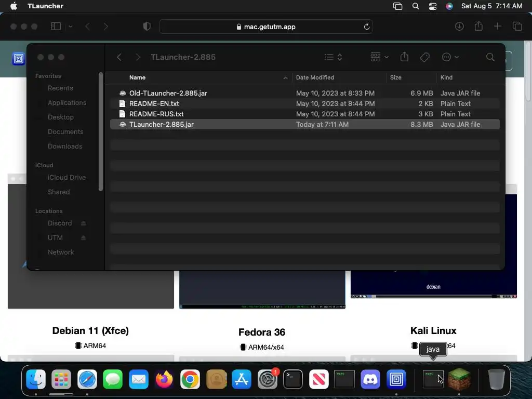
Task: Show Safari downloads
Action: [459, 26]
